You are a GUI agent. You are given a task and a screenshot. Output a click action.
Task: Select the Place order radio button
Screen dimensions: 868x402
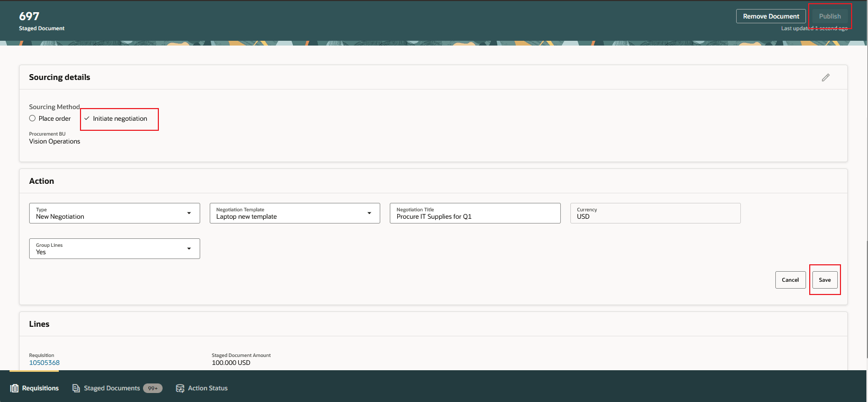click(x=32, y=119)
